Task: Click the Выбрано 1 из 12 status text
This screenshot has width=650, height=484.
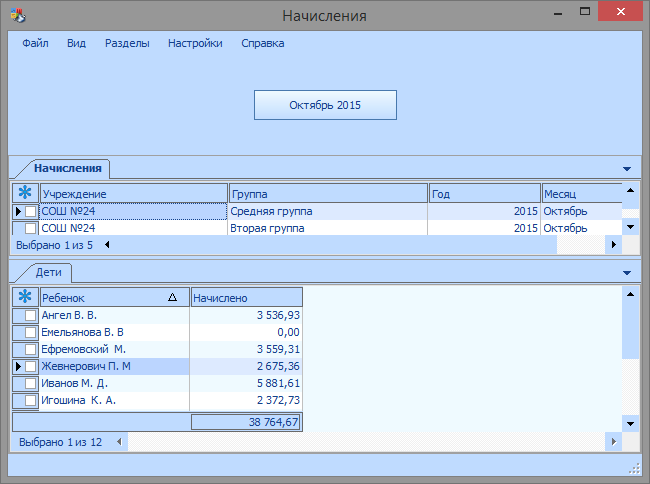Action: coord(61,442)
